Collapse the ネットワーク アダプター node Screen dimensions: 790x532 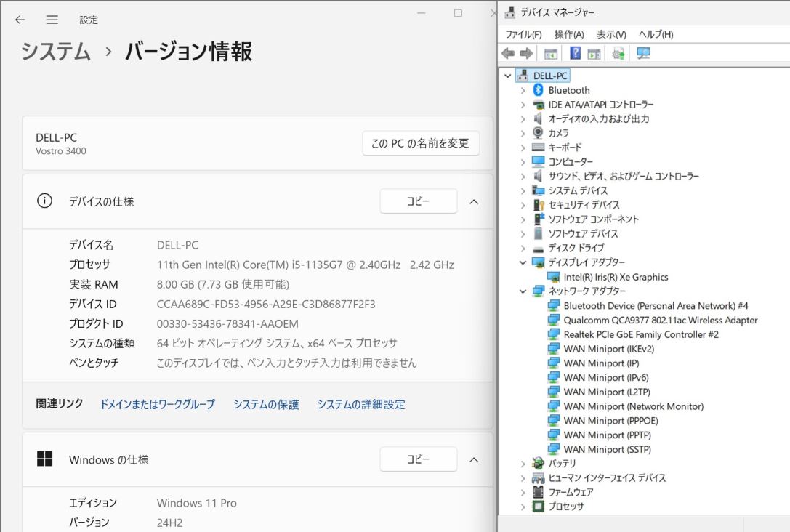pos(523,291)
